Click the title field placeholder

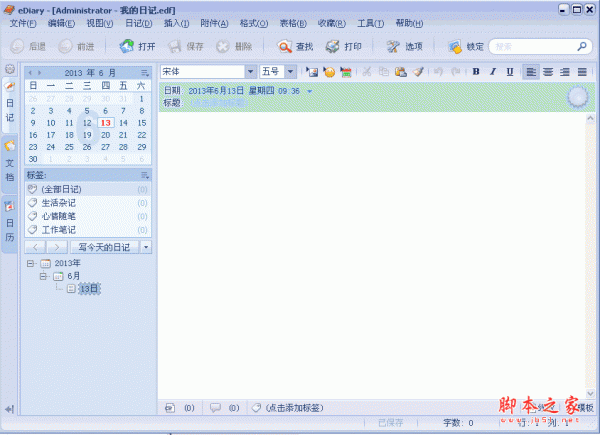219,103
